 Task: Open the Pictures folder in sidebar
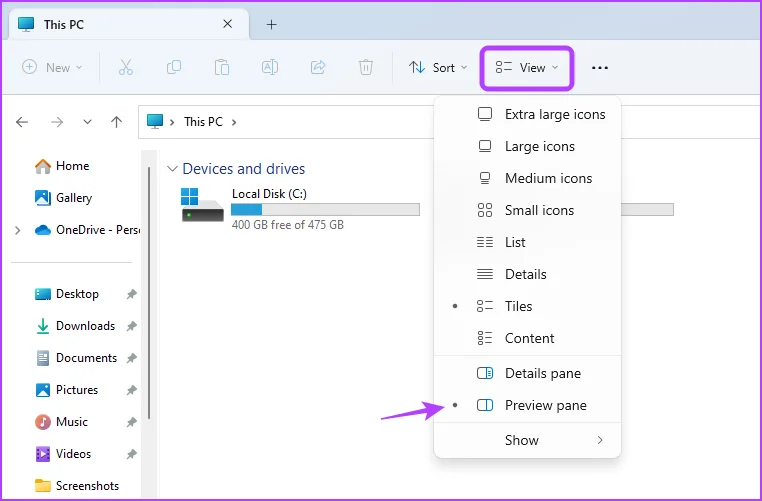coord(67,390)
